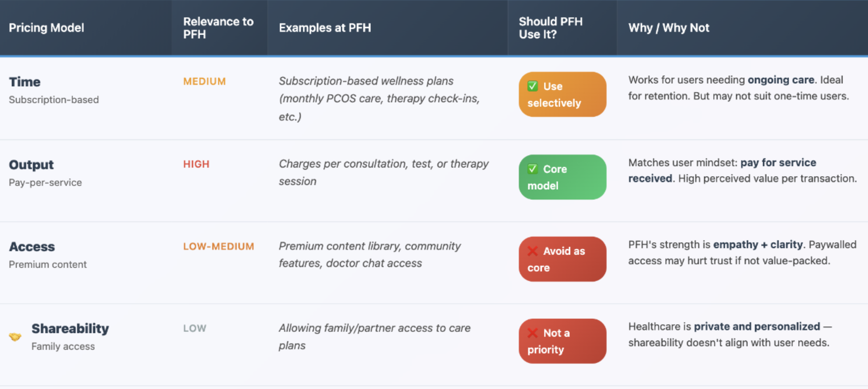Click the HIGH relevance label
The height and width of the screenshot is (389, 868).
[196, 164]
